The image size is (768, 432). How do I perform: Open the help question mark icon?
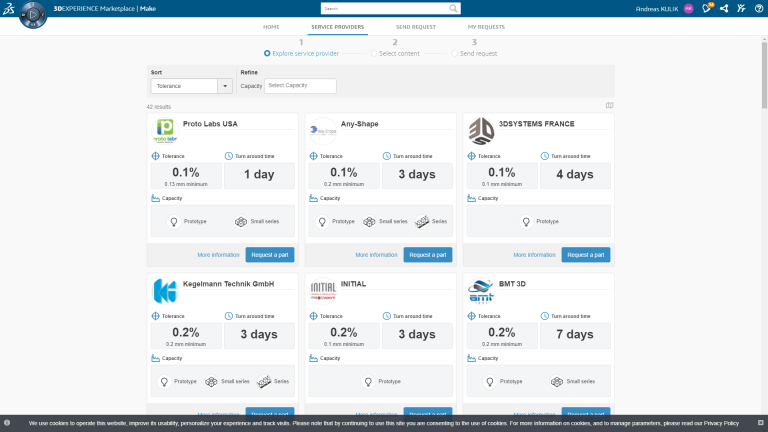759,8
